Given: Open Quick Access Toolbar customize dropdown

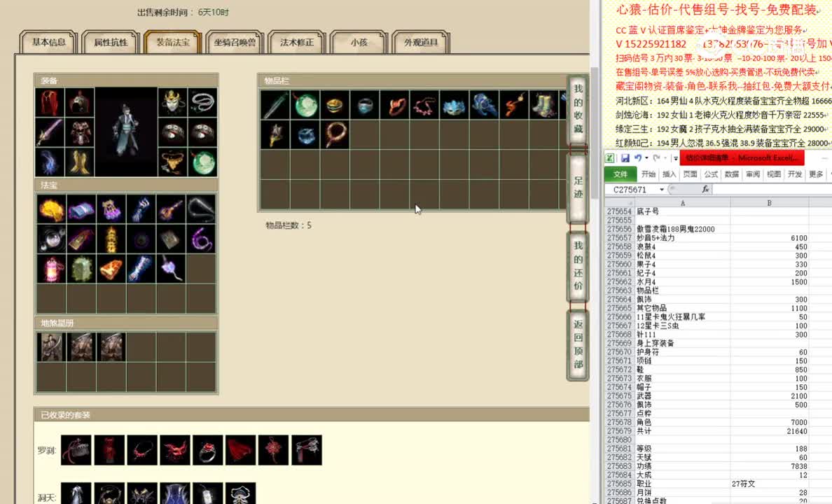Looking at the screenshot, I should [675, 158].
